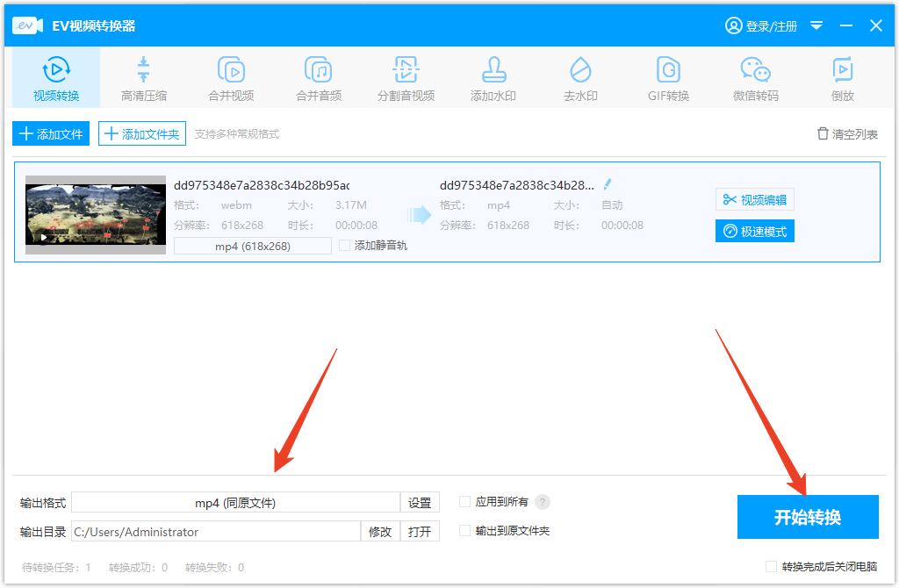Click the 添加文件夹 button
This screenshot has height=588, width=899.
coord(142,134)
